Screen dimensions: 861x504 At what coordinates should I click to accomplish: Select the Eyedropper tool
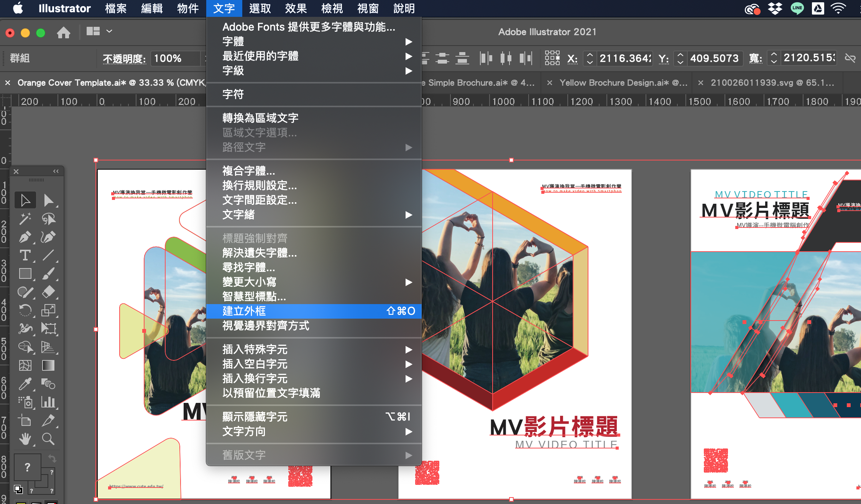coord(25,383)
